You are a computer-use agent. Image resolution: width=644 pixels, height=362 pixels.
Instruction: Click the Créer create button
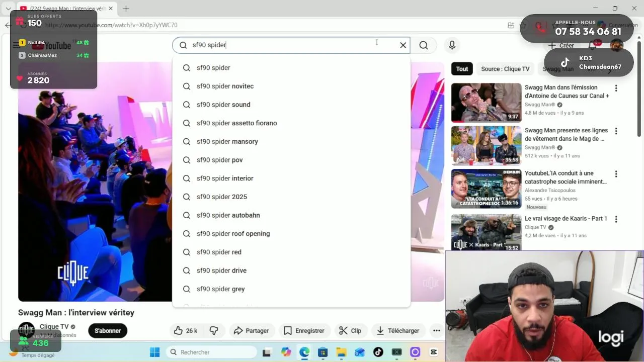point(561,45)
